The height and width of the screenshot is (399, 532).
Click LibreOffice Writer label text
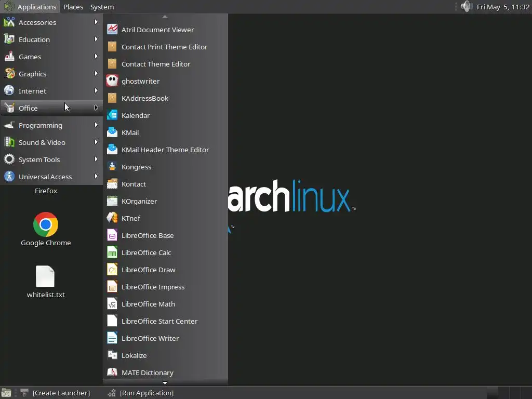point(150,338)
